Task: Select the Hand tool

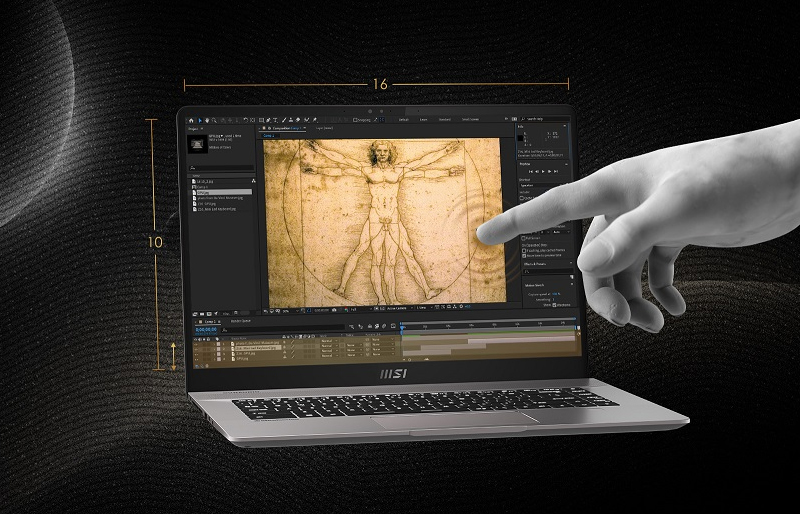Action: [x=207, y=120]
